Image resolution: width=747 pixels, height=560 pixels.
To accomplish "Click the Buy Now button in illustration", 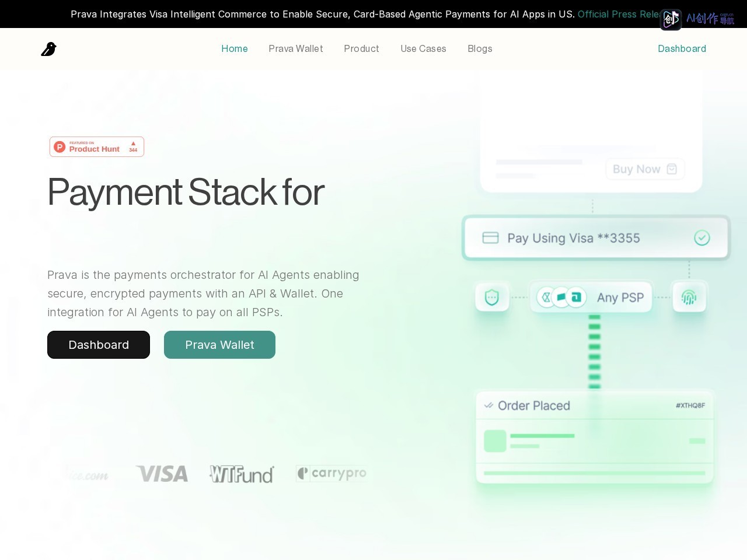I will [x=645, y=169].
